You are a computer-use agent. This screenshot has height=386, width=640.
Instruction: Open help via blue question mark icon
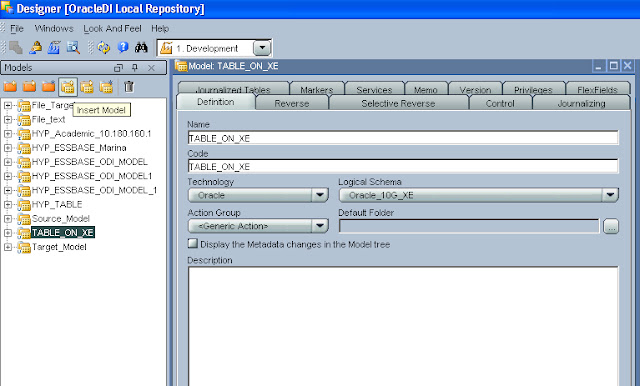(122, 48)
